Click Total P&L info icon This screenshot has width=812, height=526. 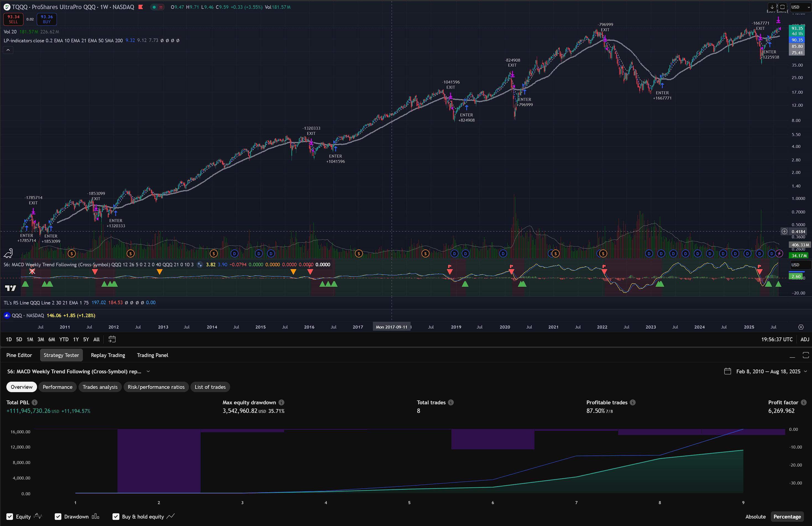[35, 402]
